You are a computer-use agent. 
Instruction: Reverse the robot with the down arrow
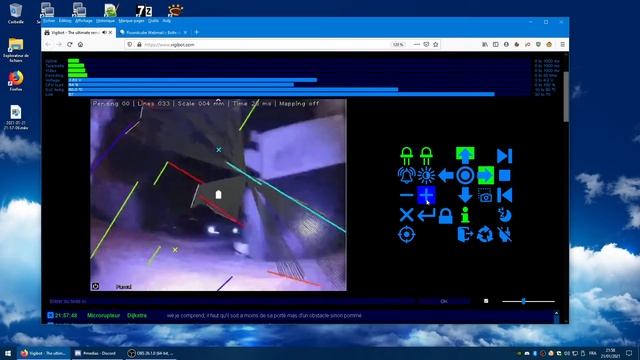tap(465, 195)
